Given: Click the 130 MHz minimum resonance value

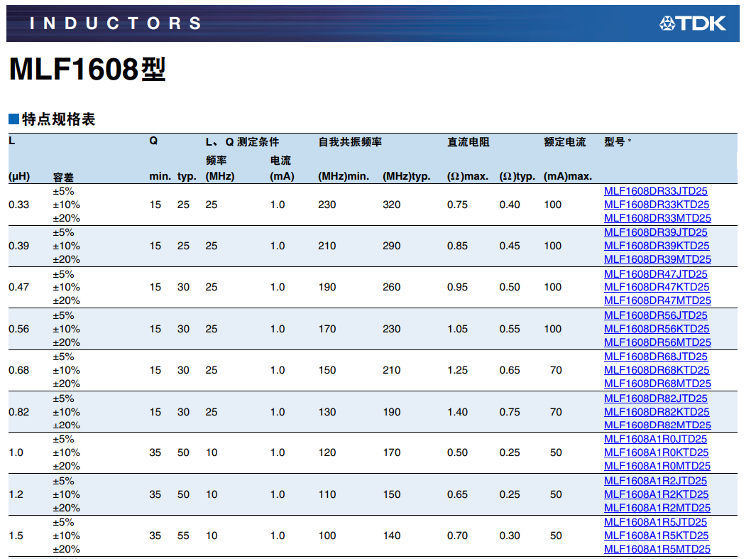Looking at the screenshot, I should pyautogui.click(x=327, y=412).
